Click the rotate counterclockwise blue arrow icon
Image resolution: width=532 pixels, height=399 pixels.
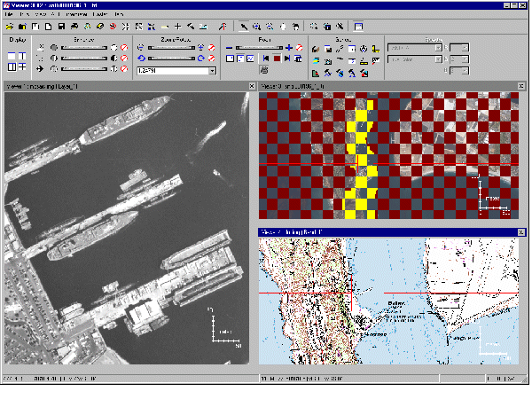tap(141, 59)
